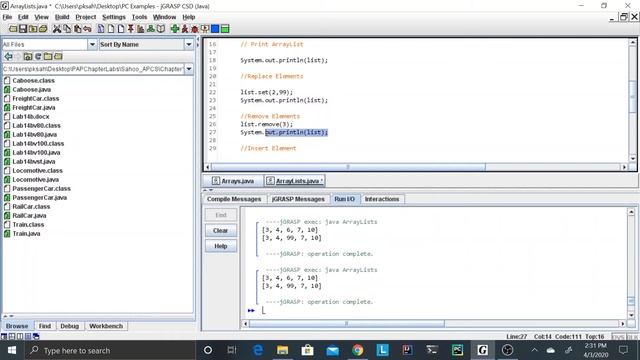Open the File menu
The image size is (640, 360).
(x=7, y=17)
